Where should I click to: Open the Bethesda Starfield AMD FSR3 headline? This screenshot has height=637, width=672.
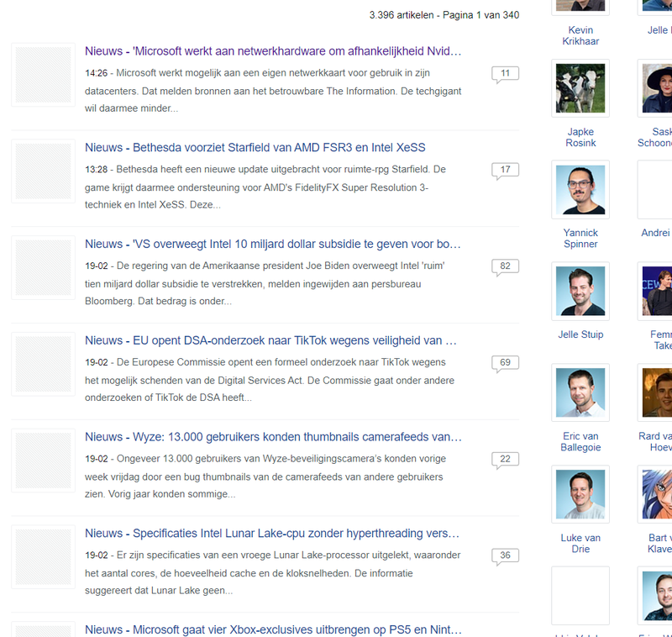pyautogui.click(x=255, y=147)
